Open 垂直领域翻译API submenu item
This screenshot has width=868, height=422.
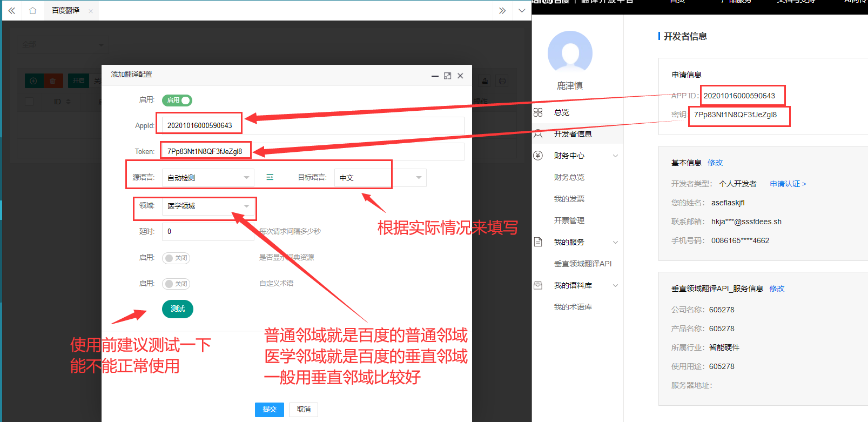[583, 264]
